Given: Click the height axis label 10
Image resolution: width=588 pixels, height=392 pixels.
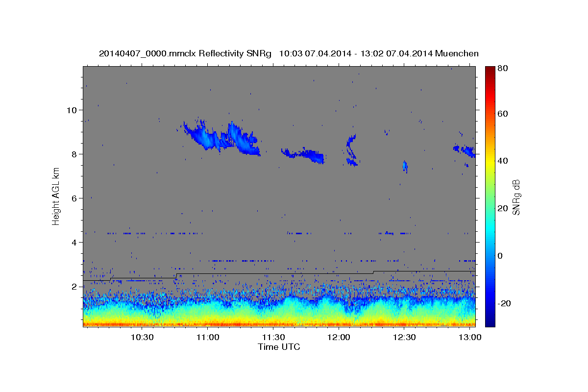Looking at the screenshot, I should [72, 110].
